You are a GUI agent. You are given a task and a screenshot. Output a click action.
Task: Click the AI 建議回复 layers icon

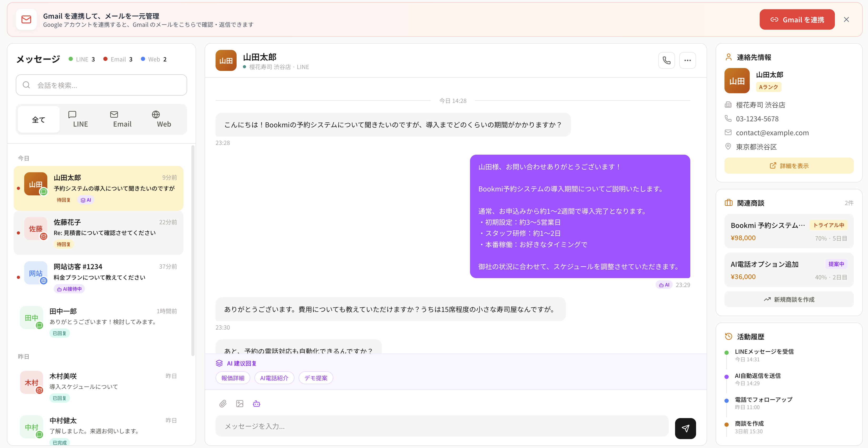coord(219,363)
